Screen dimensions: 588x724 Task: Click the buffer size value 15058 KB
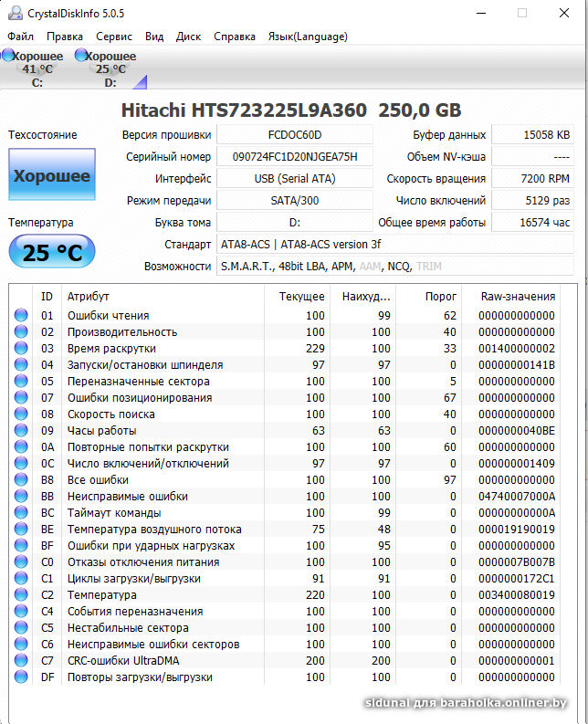click(x=533, y=135)
